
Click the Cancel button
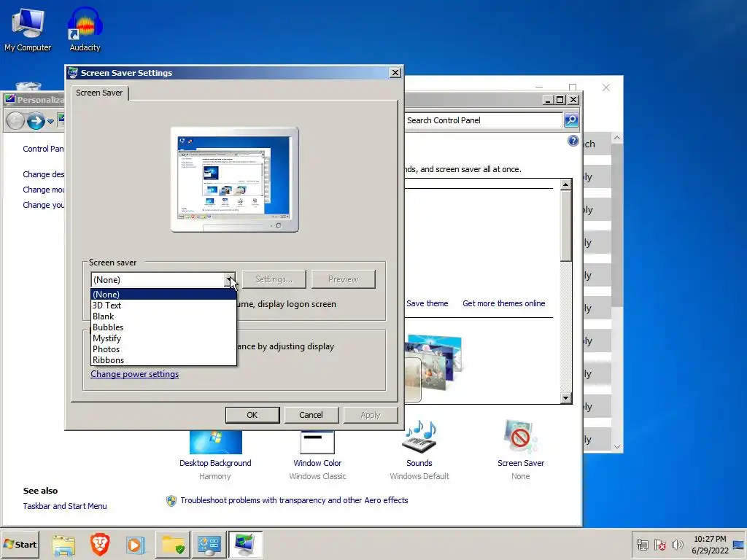pos(311,415)
